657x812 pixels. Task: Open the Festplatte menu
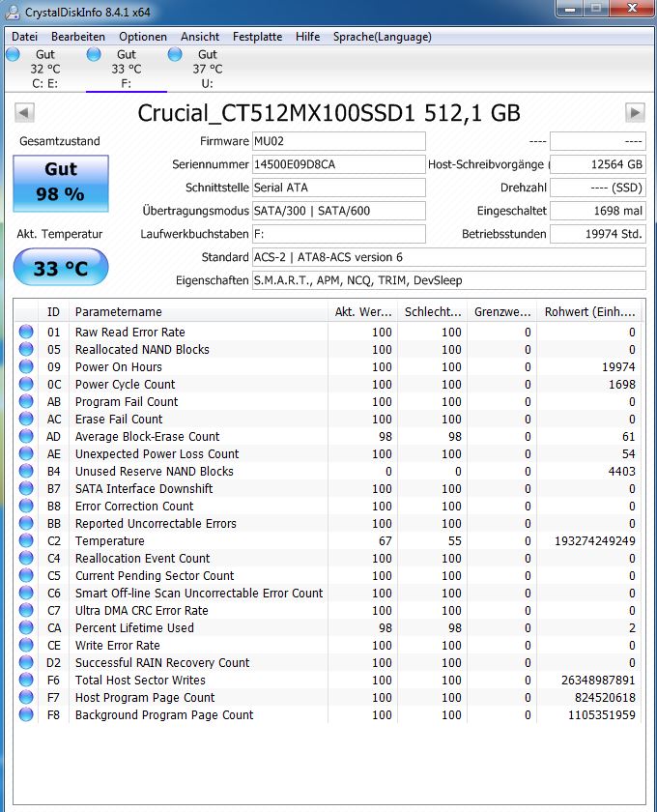tap(257, 37)
